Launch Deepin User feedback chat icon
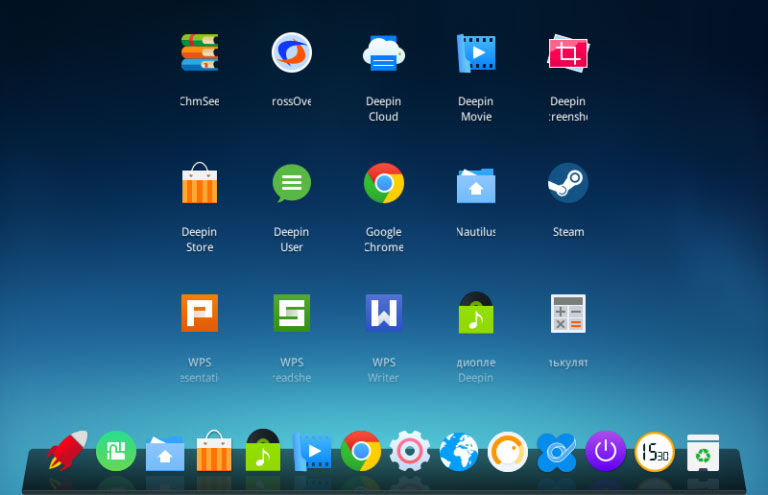The height and width of the screenshot is (495, 768). [291, 183]
